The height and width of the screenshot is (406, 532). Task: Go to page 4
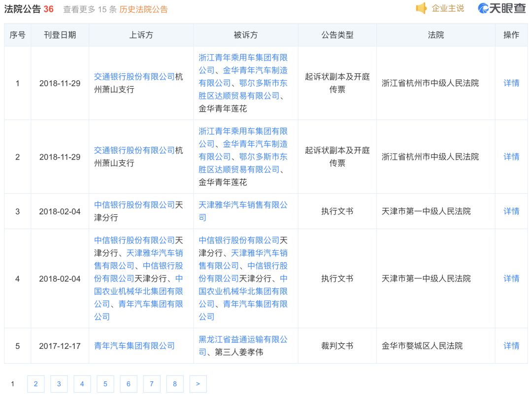[x=82, y=384]
